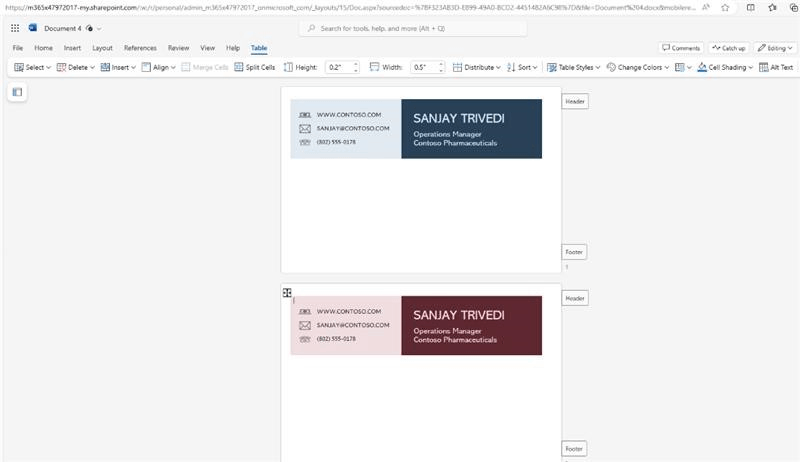Open the browser Collections icon

coord(793,8)
